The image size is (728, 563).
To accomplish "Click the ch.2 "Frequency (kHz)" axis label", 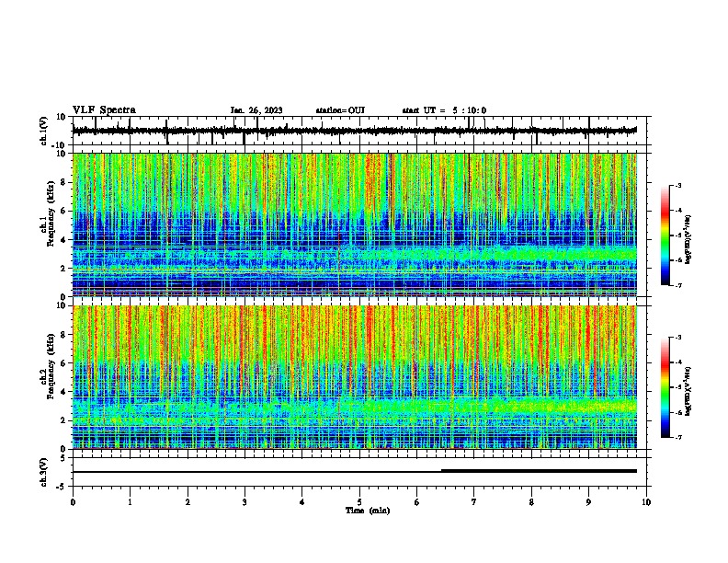I will click(51, 366).
